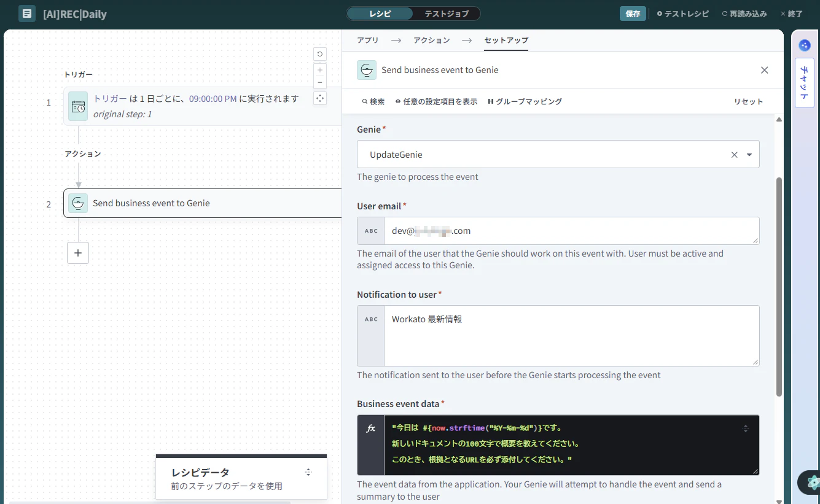820x504 pixels.
Task: Click into the User email input field
Action: click(x=572, y=231)
